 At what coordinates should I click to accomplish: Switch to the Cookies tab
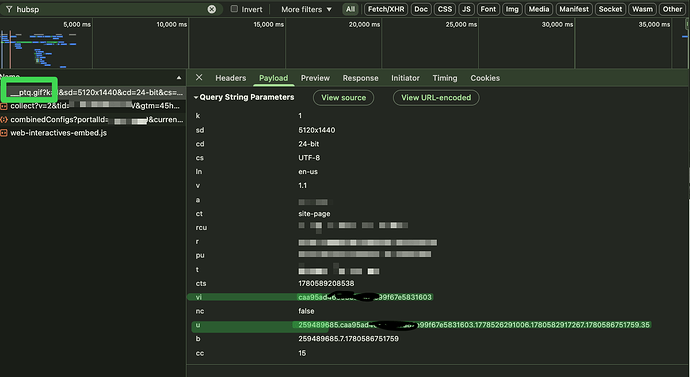(x=485, y=78)
